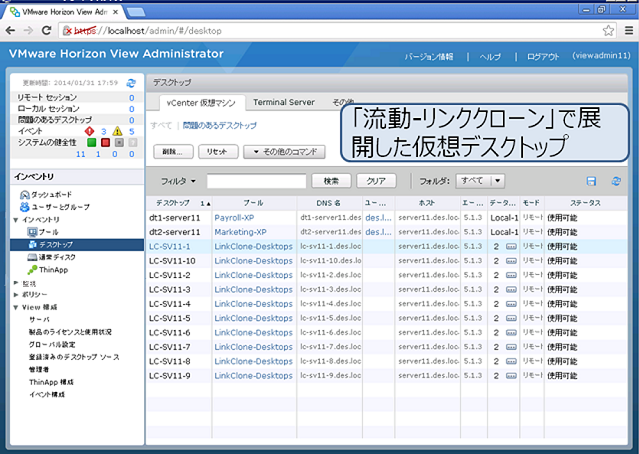This screenshot has height=454, width=639.
Task: Select グローバル設定 in tree
Action: coord(52,345)
